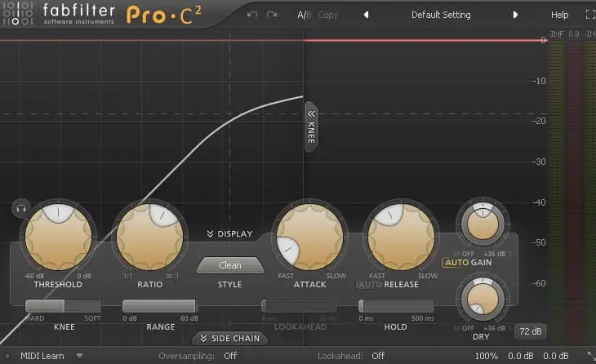Viewport: 596px width, 364px height.
Task: Select the next preset arrow
Action: coord(515,15)
